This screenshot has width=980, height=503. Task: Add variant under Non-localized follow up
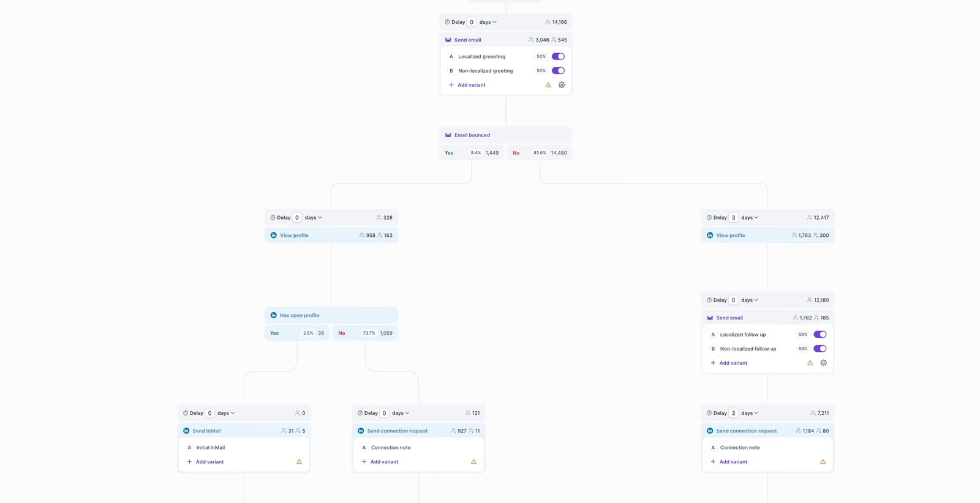[729, 363]
